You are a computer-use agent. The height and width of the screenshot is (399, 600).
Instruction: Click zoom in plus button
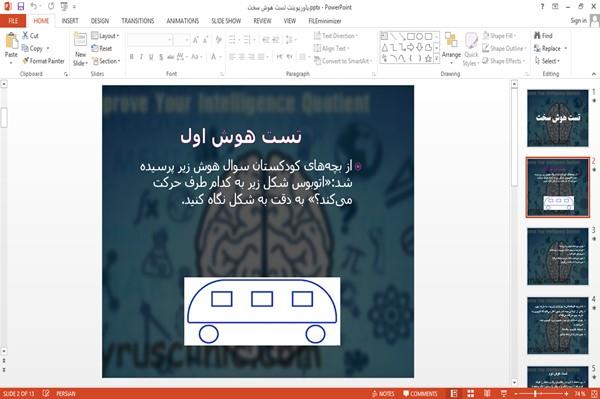point(566,394)
